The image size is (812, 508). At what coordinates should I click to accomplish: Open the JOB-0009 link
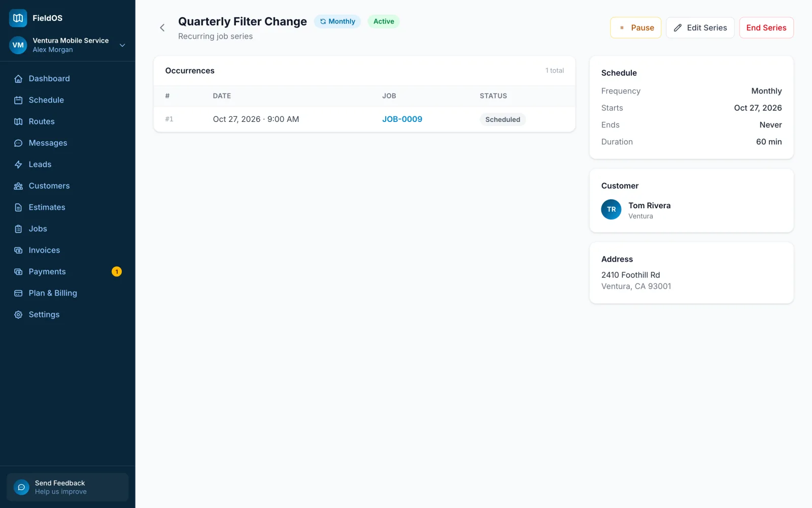402,119
